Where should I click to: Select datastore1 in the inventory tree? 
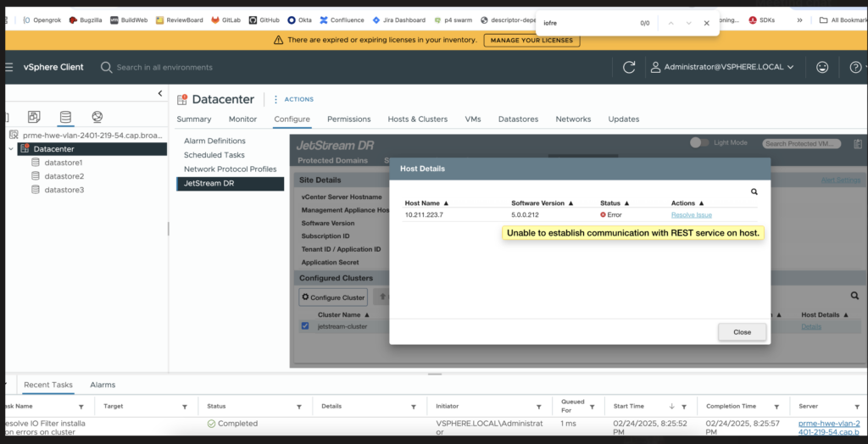coord(57,163)
